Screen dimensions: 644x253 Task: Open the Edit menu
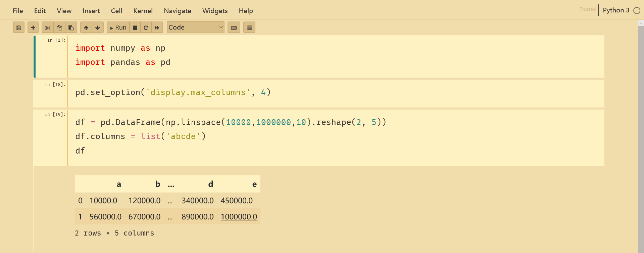coord(40,11)
